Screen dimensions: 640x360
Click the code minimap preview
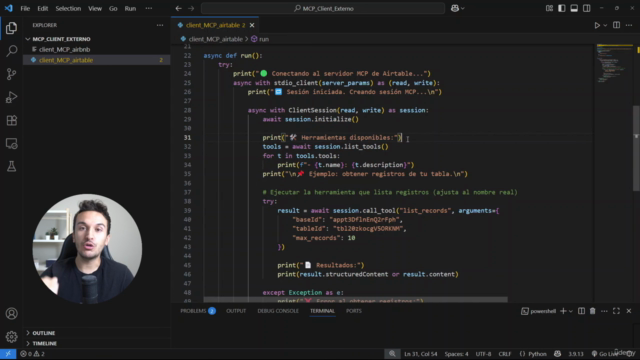614,63
